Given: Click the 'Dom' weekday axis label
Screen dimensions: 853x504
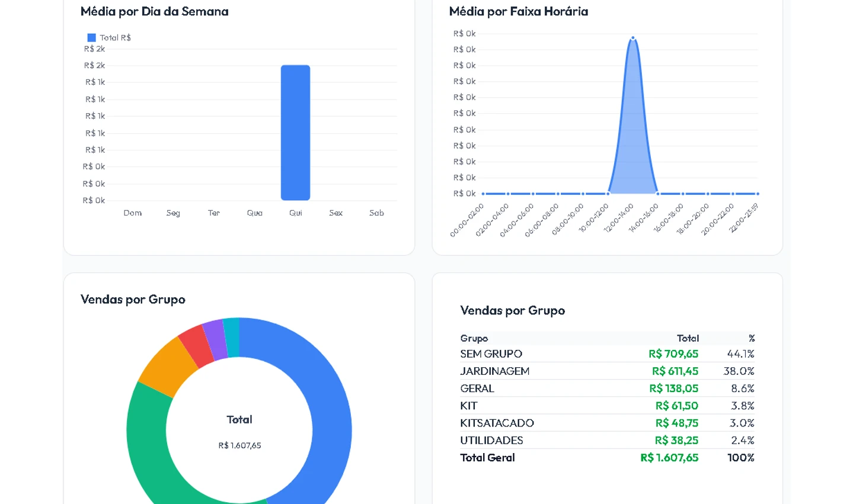Looking at the screenshot, I should 133,213.
